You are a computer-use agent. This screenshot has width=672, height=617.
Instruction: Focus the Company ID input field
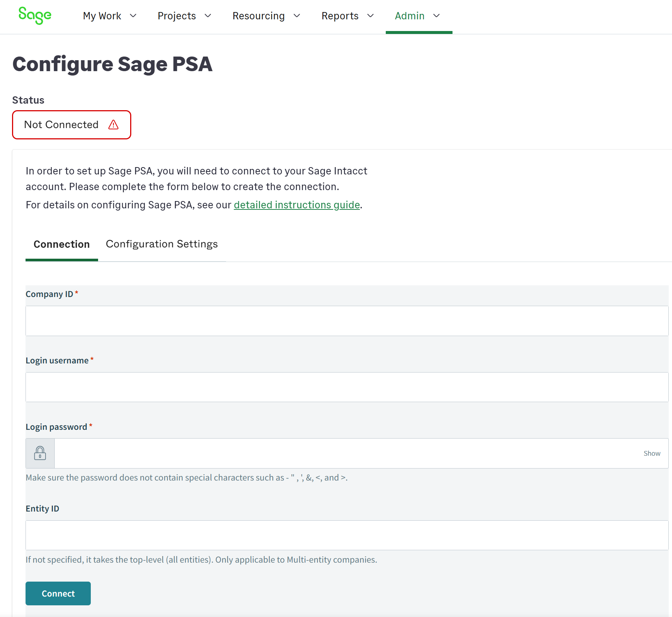tap(347, 321)
